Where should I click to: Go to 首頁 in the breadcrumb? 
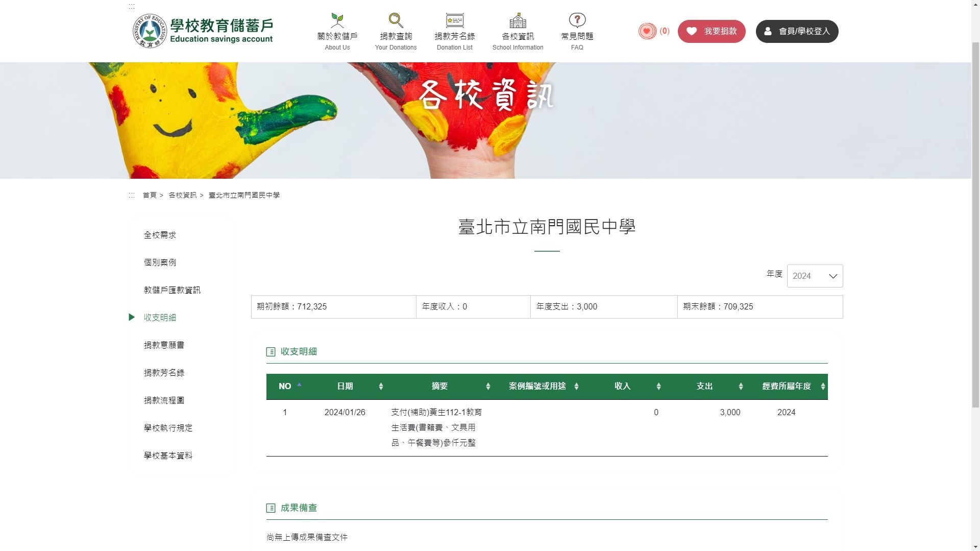pos(150,195)
